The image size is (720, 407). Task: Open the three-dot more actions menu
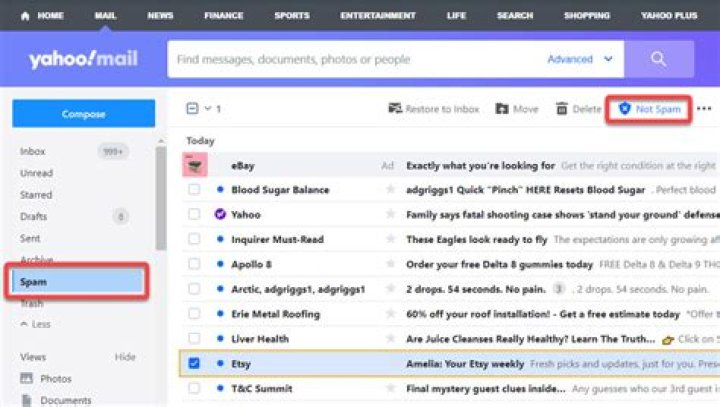pyautogui.click(x=704, y=109)
